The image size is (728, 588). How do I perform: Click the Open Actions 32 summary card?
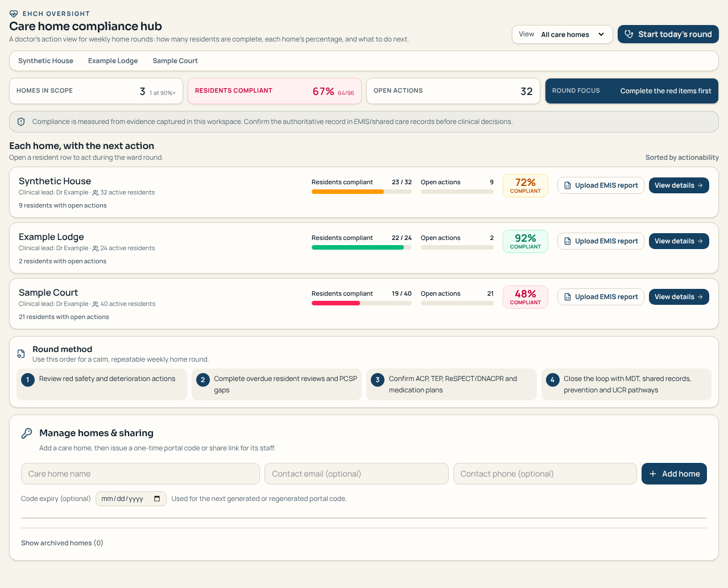click(x=453, y=91)
